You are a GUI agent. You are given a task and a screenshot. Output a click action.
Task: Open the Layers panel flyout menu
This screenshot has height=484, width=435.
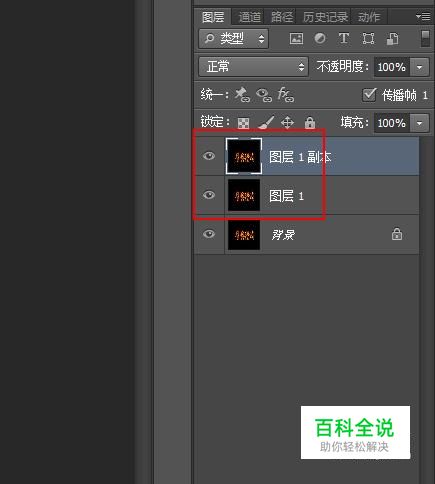click(423, 16)
